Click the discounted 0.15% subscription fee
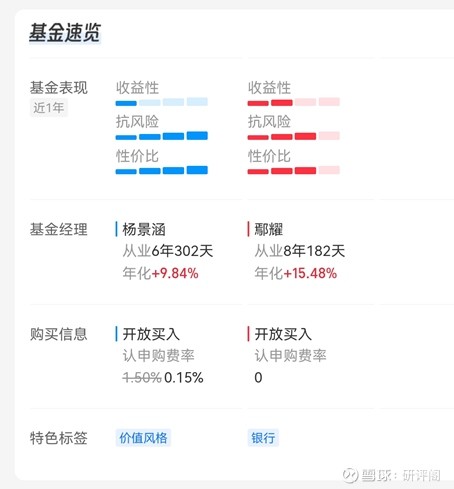The width and height of the screenshot is (454, 489). click(x=184, y=378)
